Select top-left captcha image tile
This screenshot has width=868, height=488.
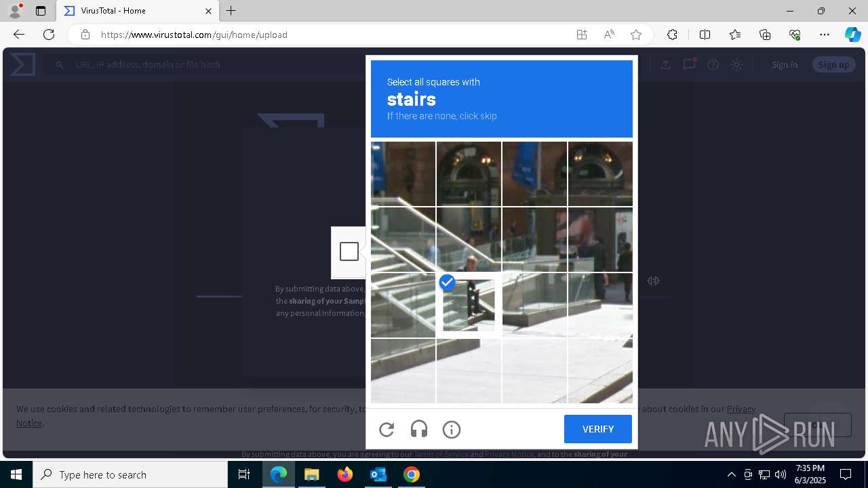(x=403, y=174)
